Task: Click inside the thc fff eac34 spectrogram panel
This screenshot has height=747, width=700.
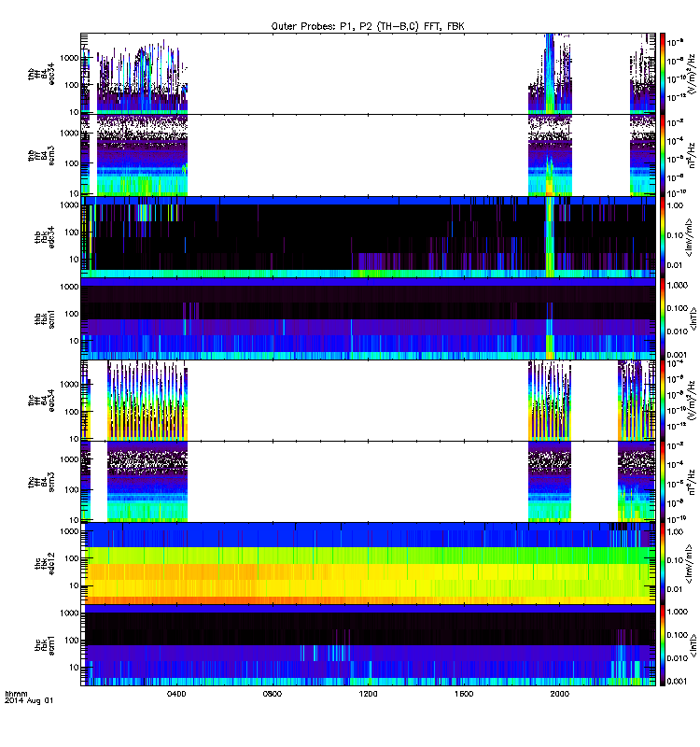Action: (368, 401)
